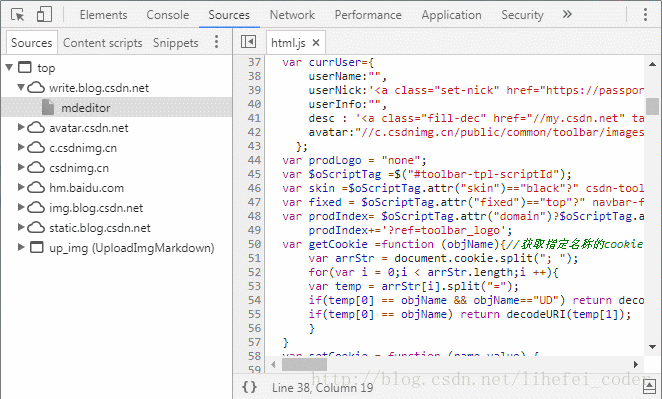Toggle the device toolbar icon
Image resolution: width=662 pixels, height=399 pixels.
[x=44, y=14]
